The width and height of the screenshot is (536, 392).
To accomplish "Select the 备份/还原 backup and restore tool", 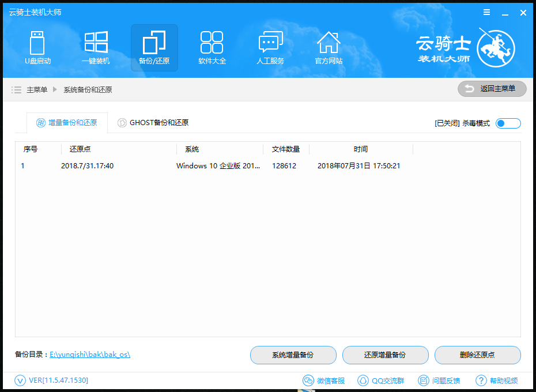I will (x=154, y=48).
